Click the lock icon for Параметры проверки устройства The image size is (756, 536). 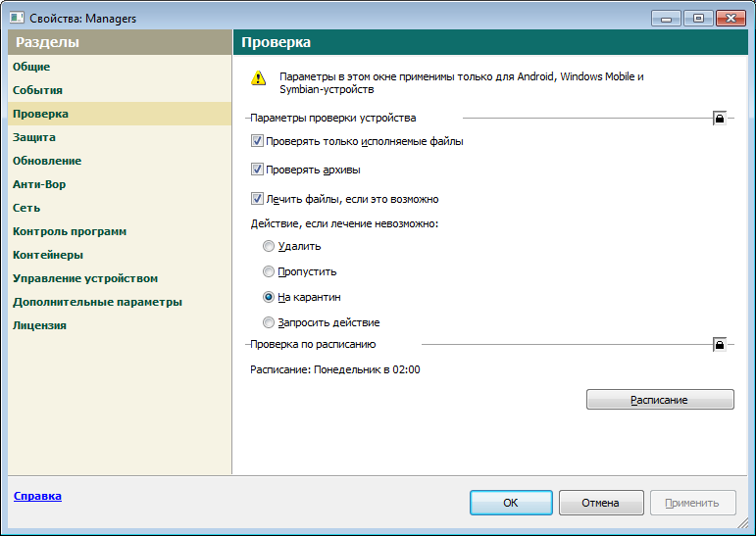pos(720,119)
